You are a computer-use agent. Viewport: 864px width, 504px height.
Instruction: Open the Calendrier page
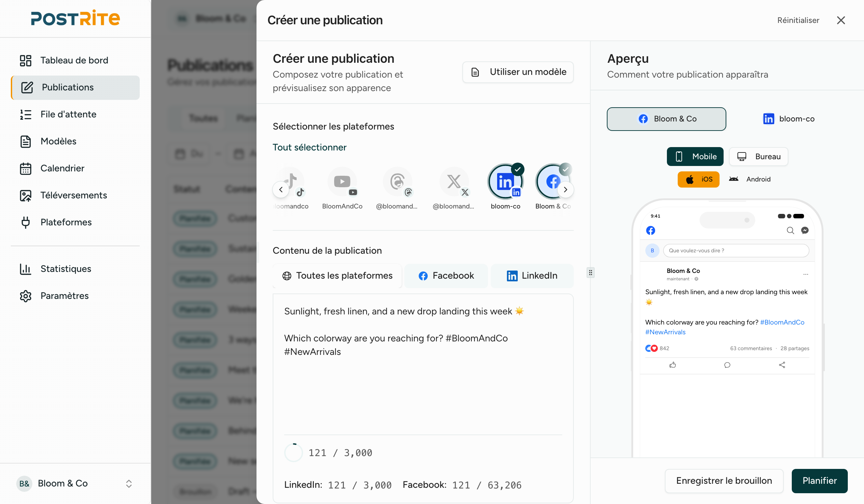(x=75, y=168)
